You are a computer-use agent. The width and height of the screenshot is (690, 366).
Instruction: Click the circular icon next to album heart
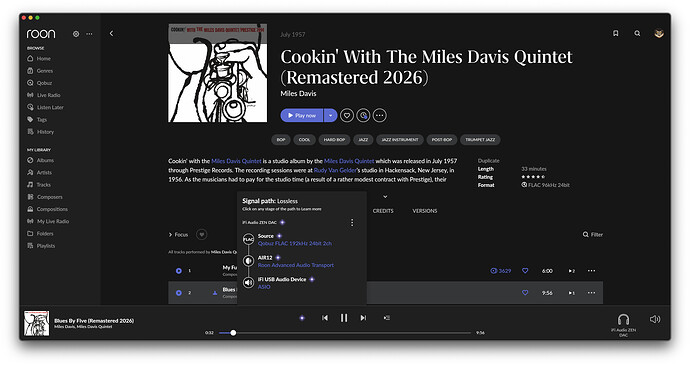click(x=363, y=116)
